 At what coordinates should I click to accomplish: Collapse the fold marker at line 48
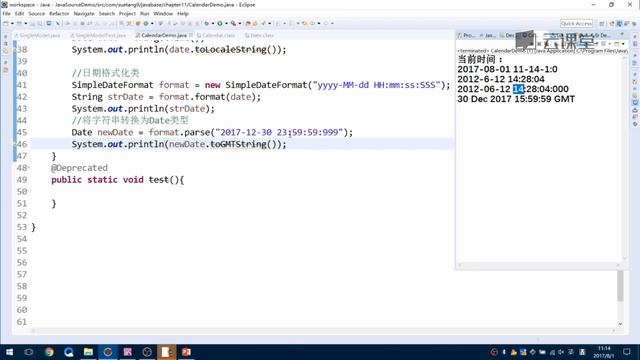29,168
